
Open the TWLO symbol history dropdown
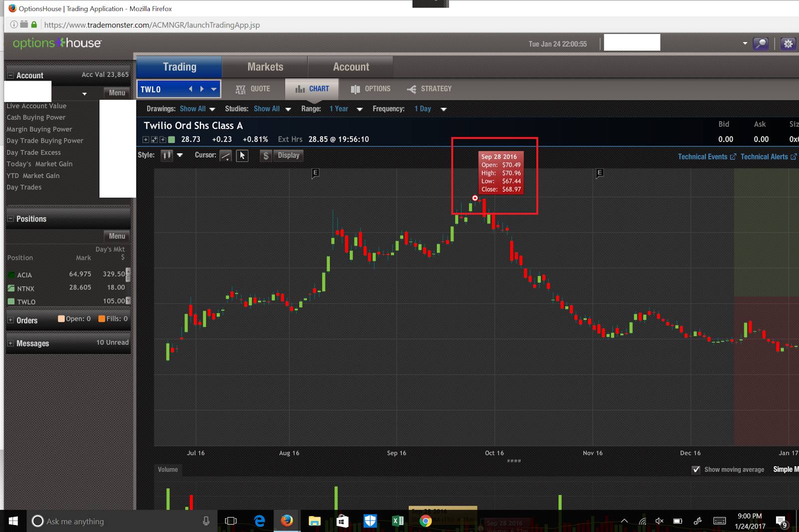[x=214, y=89]
